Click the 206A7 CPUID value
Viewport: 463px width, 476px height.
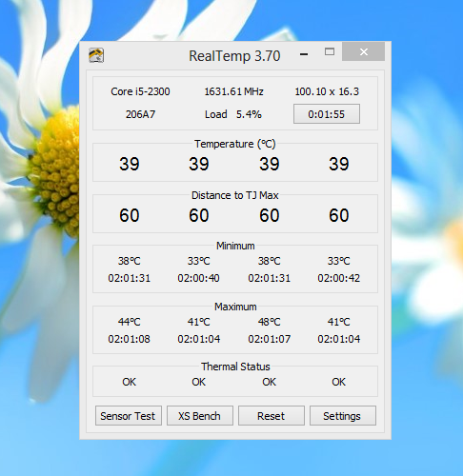(x=140, y=114)
